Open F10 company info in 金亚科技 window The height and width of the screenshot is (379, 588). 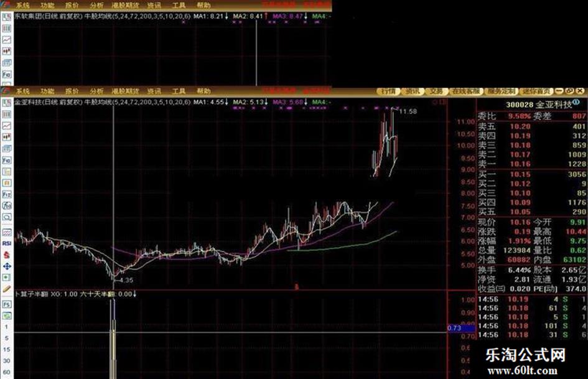[7, 160]
